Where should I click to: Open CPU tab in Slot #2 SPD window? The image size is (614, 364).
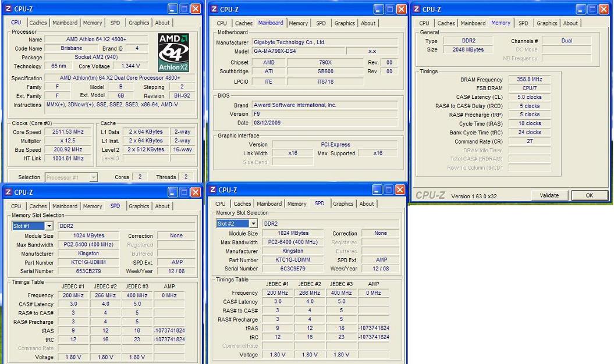click(221, 204)
